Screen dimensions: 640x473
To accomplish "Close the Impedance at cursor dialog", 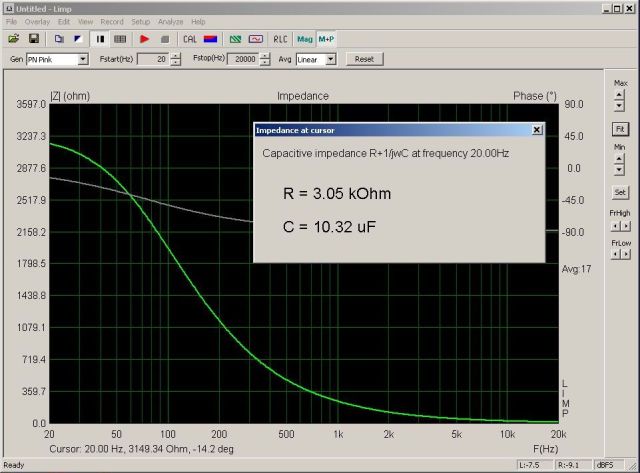I will [x=537, y=130].
